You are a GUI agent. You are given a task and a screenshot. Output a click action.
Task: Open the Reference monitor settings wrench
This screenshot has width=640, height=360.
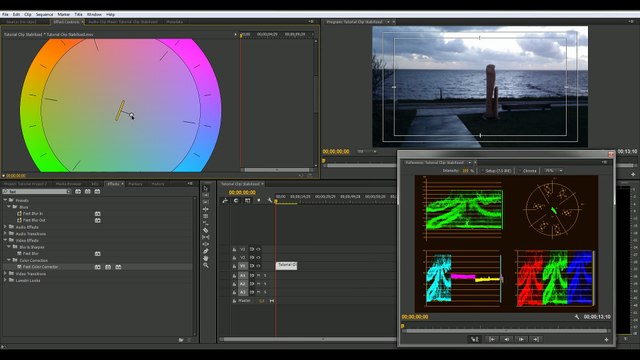point(577,317)
